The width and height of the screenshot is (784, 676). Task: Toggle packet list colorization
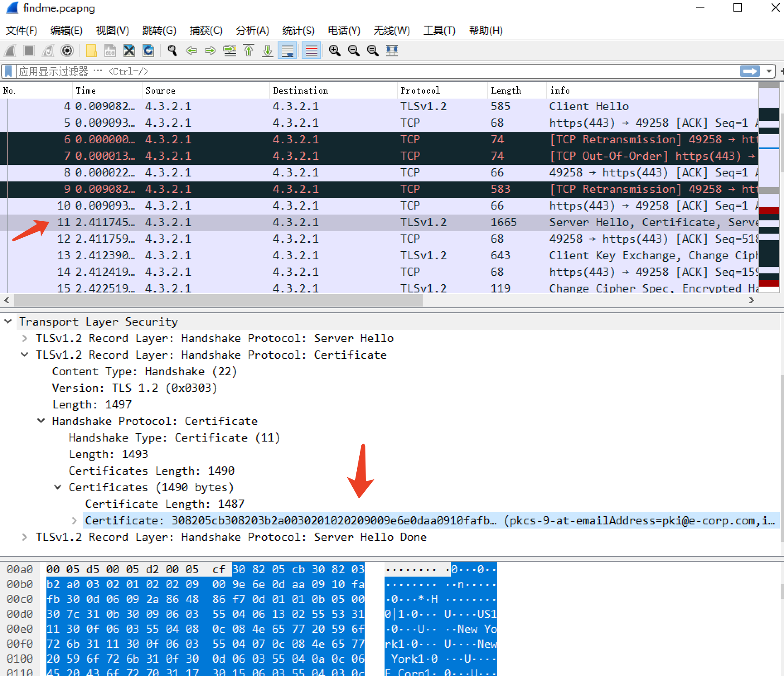311,51
